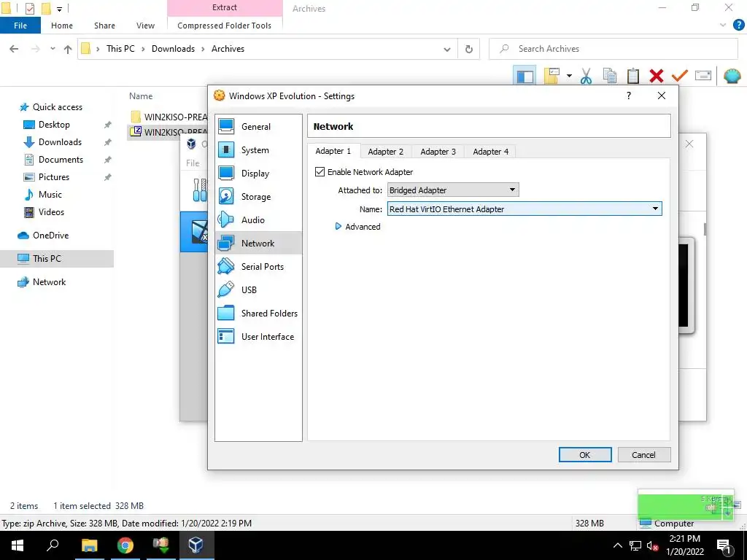
Task: Toggle Enable Network Adapter checkbox
Action: pos(320,172)
